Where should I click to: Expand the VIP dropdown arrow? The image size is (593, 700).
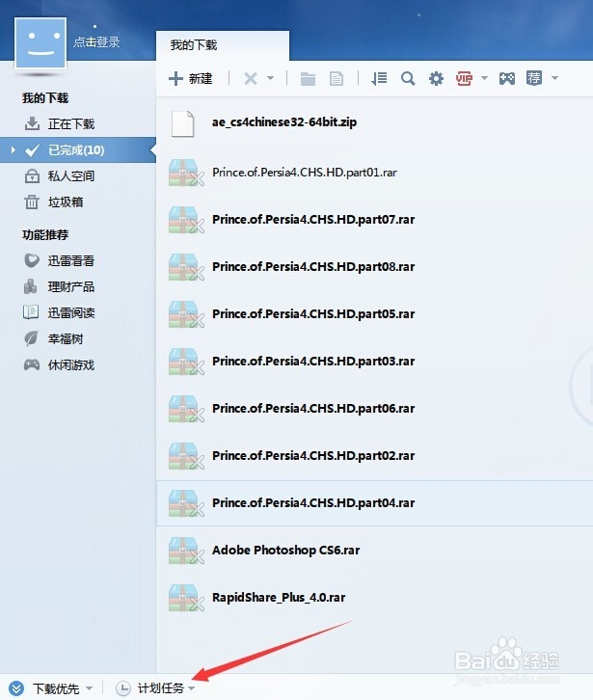click(484, 78)
